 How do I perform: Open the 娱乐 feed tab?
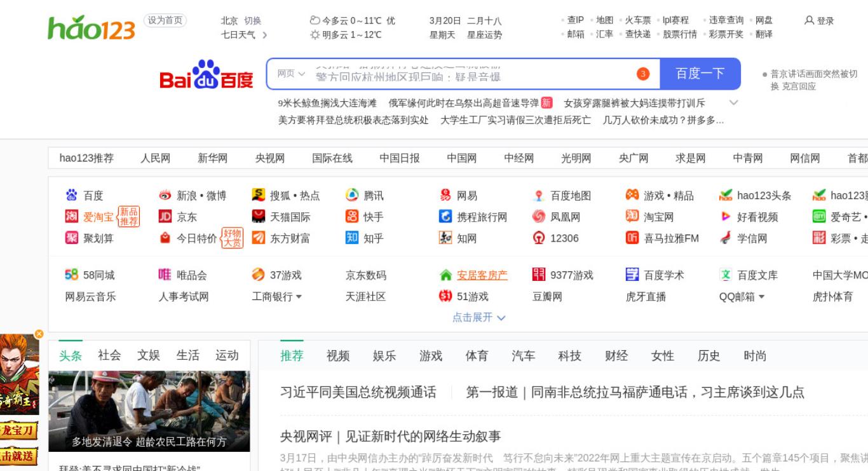coord(384,356)
